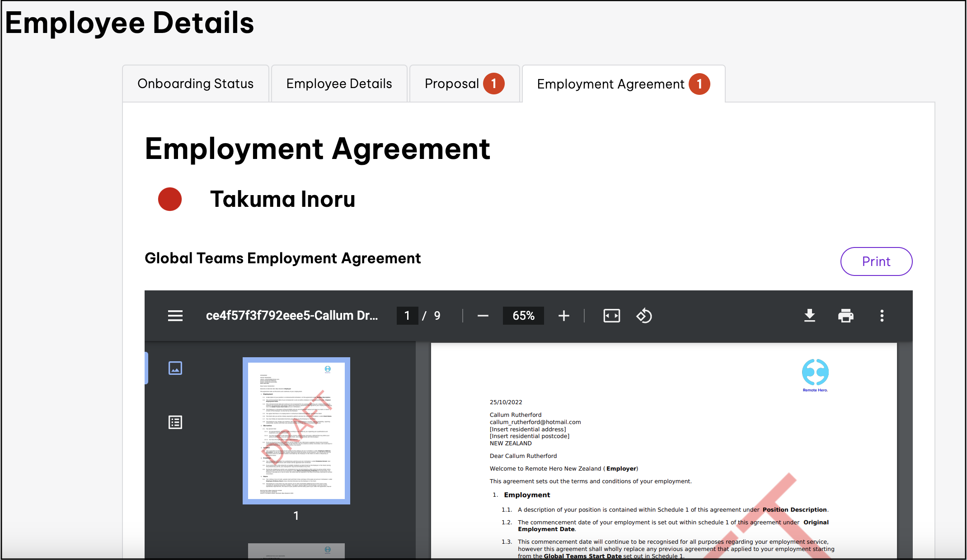Edit the page number field
Screen dimensions: 967x560
click(407, 316)
